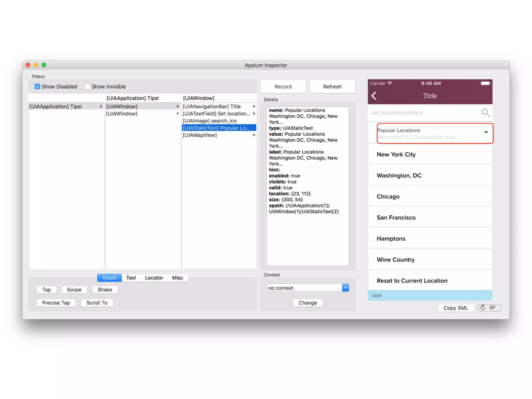
Task: Click the Copy XML button
Action: (456, 308)
